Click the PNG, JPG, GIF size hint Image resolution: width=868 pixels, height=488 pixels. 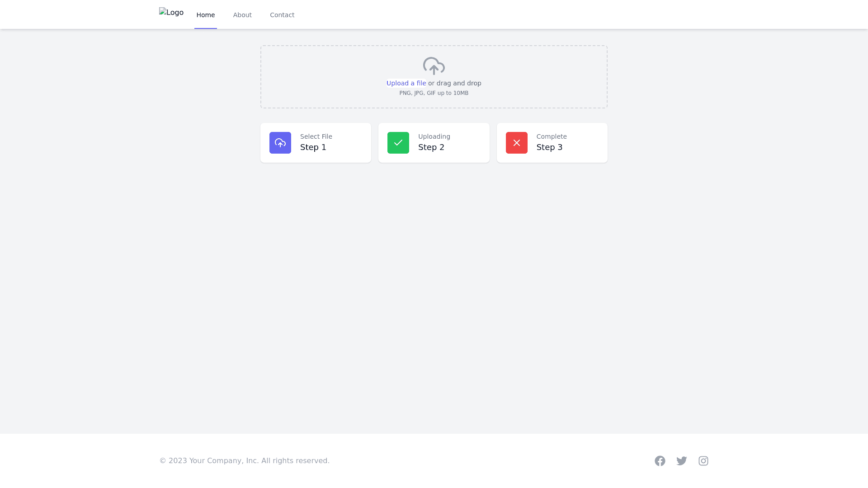coord(434,93)
